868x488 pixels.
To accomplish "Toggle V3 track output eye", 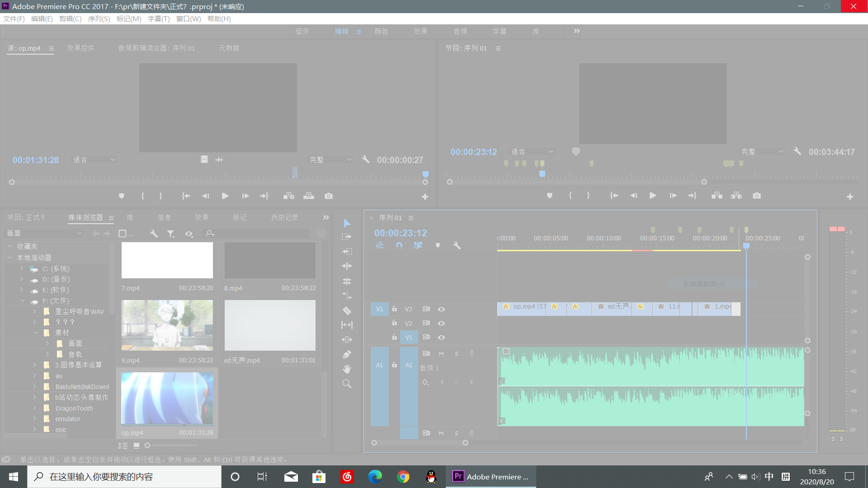I will pos(442,310).
